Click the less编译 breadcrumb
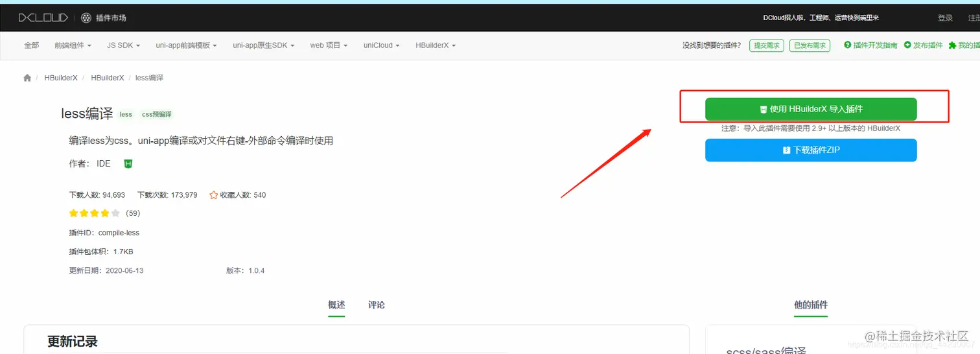The height and width of the screenshot is (354, 980). 149,78
